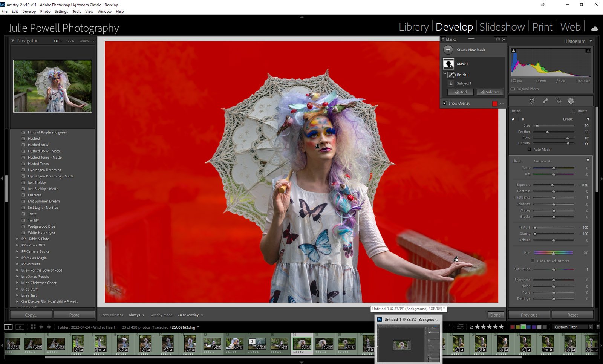Select the Masking tool dotted-circle icon
This screenshot has width=603, height=364.
[x=571, y=101]
